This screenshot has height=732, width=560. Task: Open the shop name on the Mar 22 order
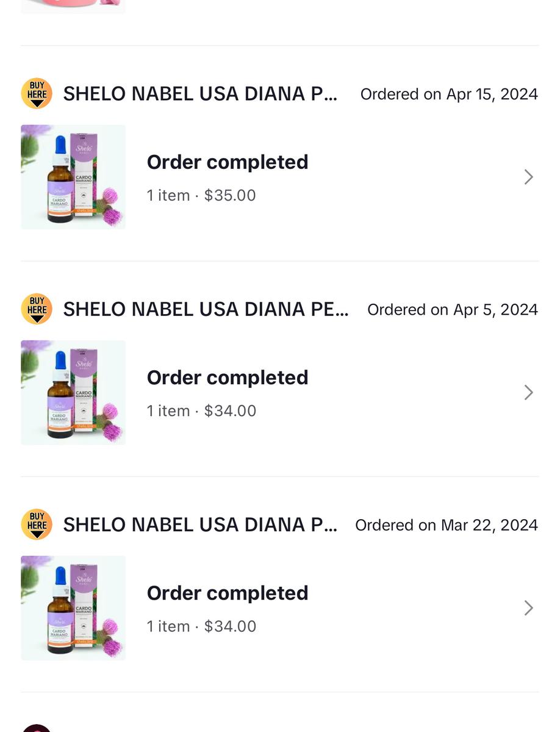[200, 525]
